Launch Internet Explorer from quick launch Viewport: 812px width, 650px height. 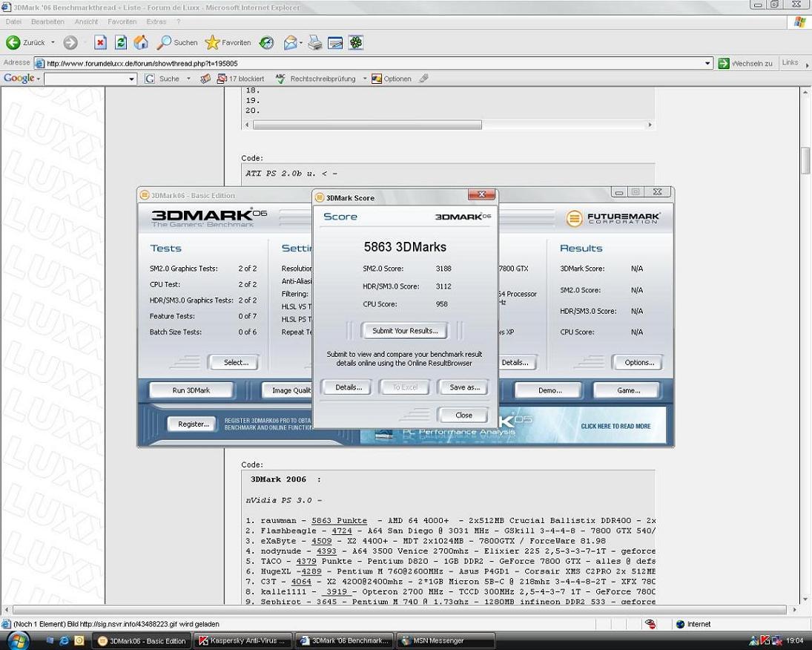(x=65, y=640)
